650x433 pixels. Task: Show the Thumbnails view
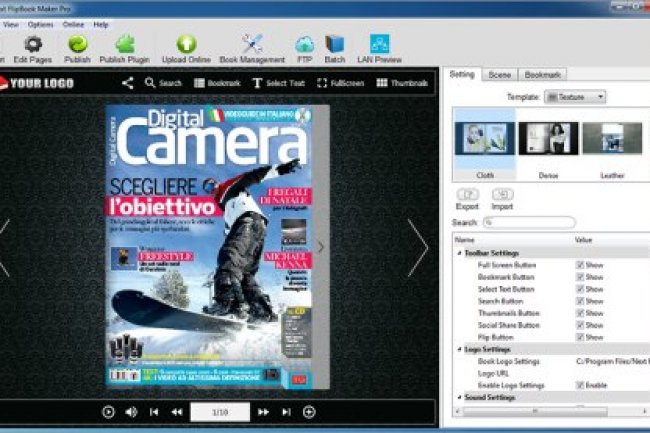click(x=402, y=83)
